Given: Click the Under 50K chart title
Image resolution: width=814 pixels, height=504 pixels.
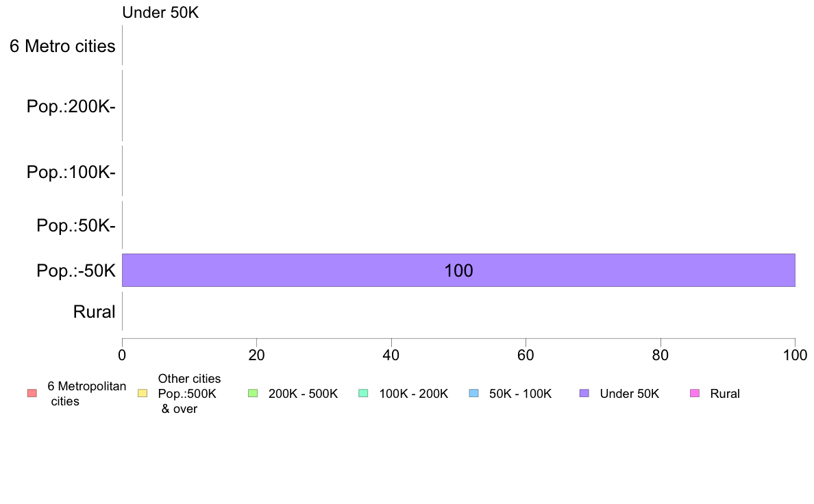Looking at the screenshot, I should click(x=160, y=12).
